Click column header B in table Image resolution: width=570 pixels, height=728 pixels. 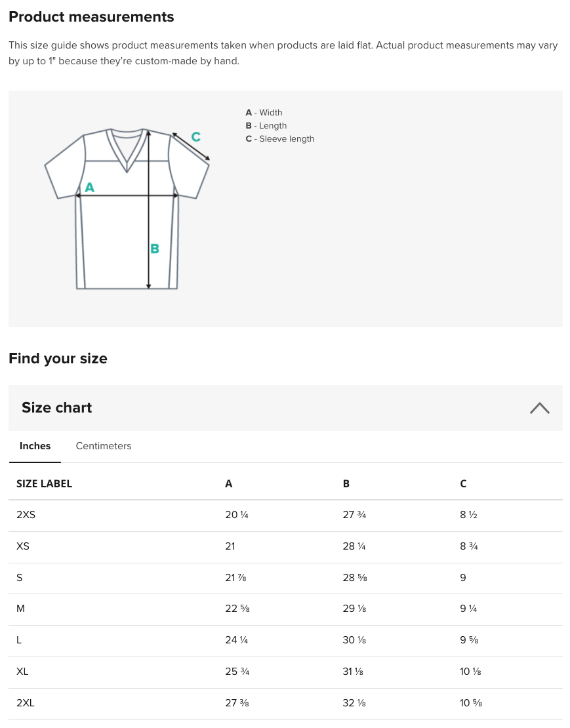coord(346,484)
